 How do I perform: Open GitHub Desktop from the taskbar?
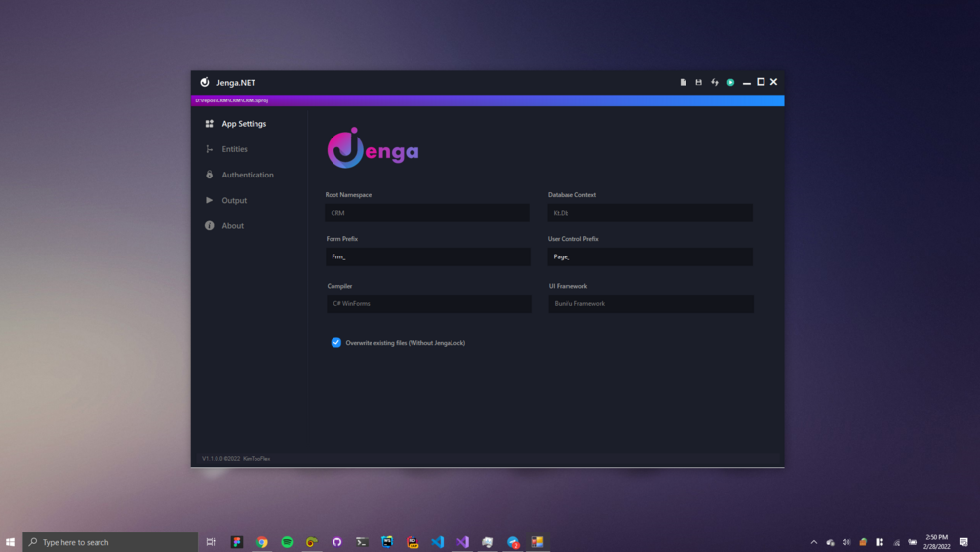tap(336, 542)
